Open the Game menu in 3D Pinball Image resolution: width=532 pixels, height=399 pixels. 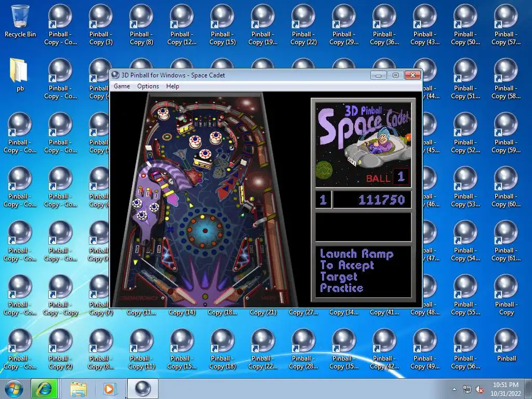(x=122, y=86)
